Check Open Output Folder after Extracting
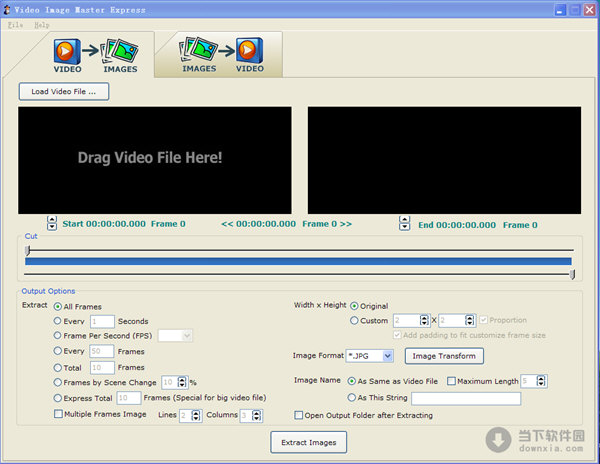Image resolution: width=600 pixels, height=464 pixels. tap(299, 415)
